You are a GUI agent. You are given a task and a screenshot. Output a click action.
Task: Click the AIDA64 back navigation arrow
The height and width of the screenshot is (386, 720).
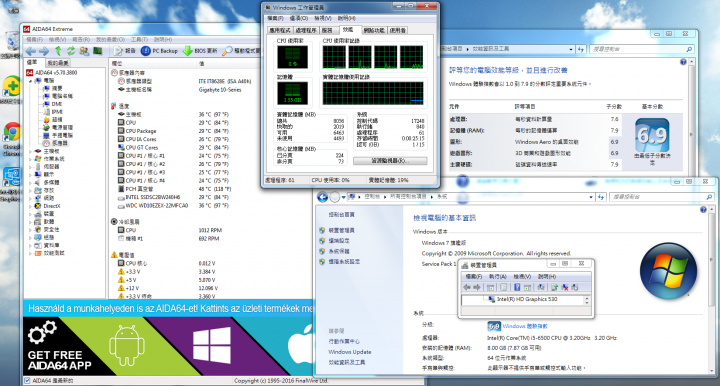[x=31, y=51]
